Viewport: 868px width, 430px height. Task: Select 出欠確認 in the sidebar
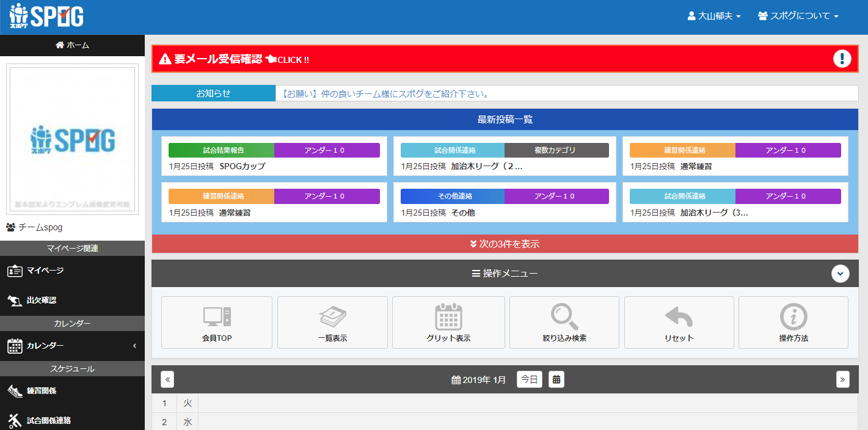(x=41, y=301)
